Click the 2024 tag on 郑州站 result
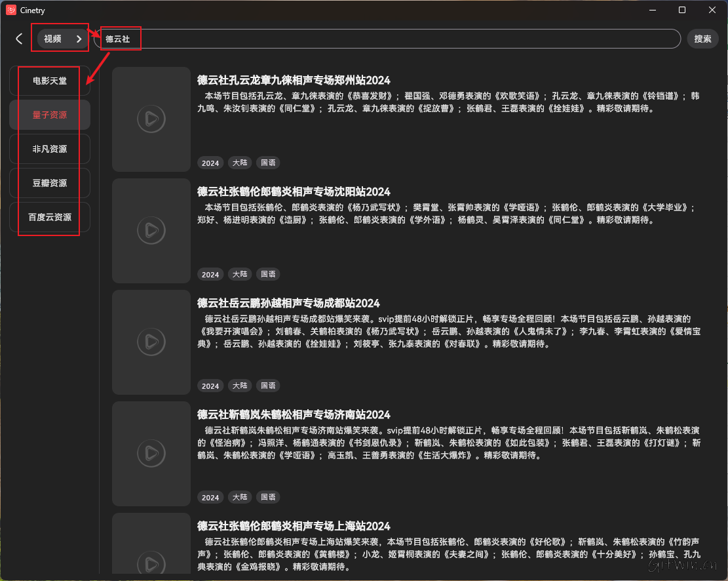Image resolution: width=728 pixels, height=581 pixels. (210, 163)
